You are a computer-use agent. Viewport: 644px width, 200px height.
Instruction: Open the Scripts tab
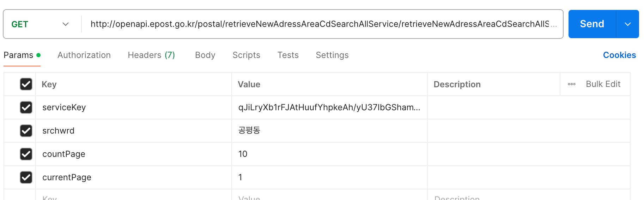coord(246,55)
